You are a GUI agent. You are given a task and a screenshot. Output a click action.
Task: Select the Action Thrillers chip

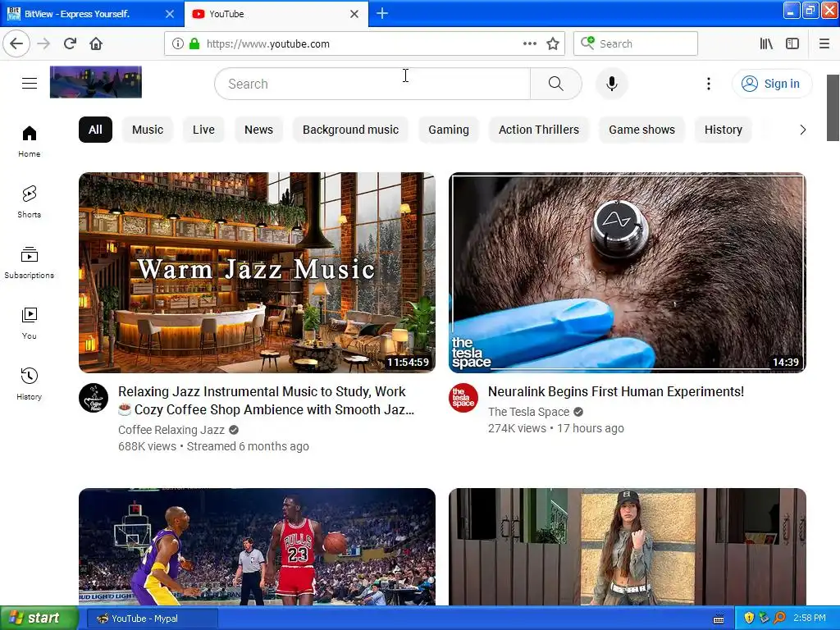coord(538,130)
